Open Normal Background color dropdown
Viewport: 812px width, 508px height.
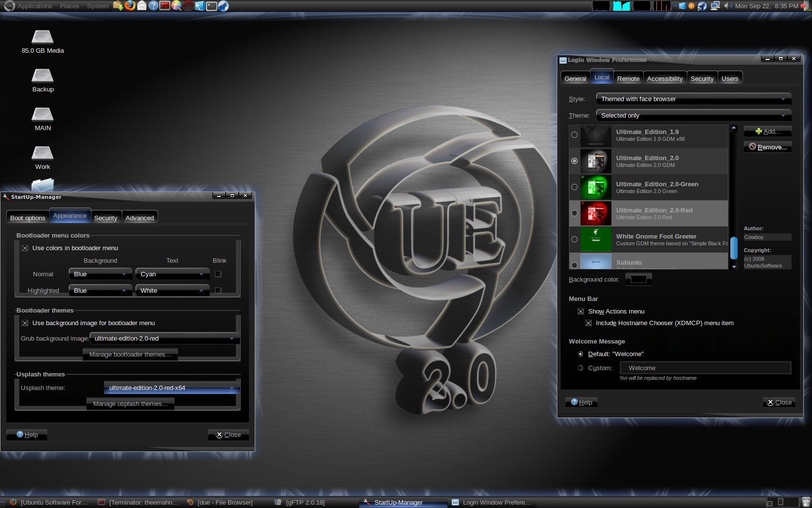click(101, 274)
